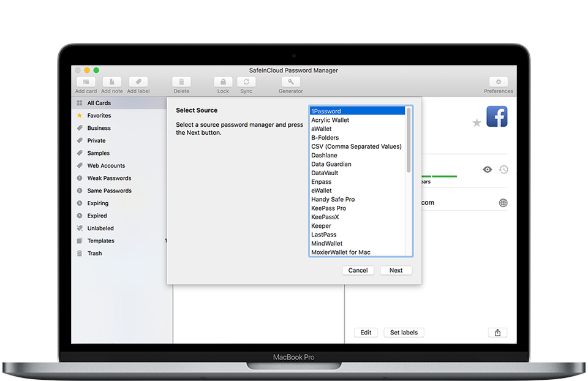Screen dimensions: 588x381
Task: Select B-Folders in source list
Action: pos(357,138)
